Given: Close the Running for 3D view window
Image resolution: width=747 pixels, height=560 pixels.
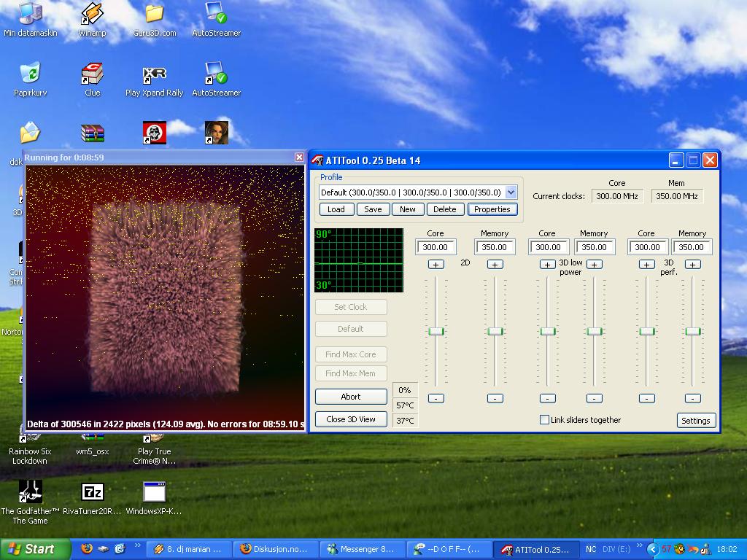Looking at the screenshot, I should coord(299,157).
